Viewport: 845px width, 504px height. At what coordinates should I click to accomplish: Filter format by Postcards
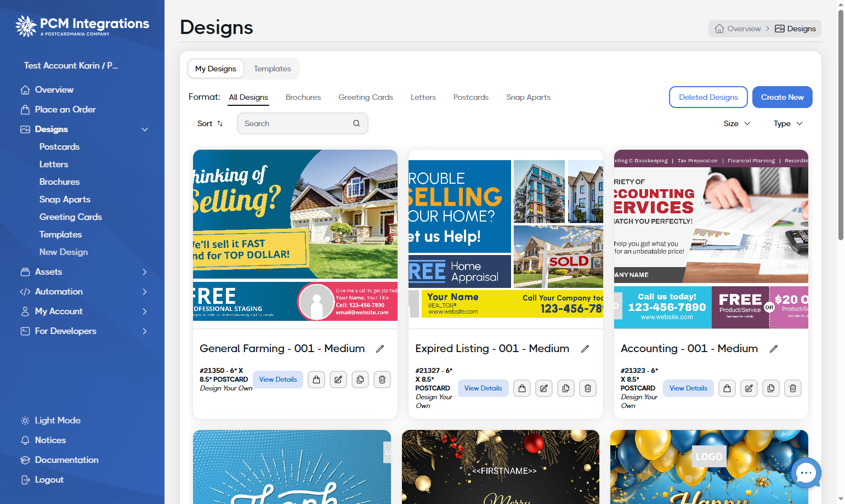471,97
